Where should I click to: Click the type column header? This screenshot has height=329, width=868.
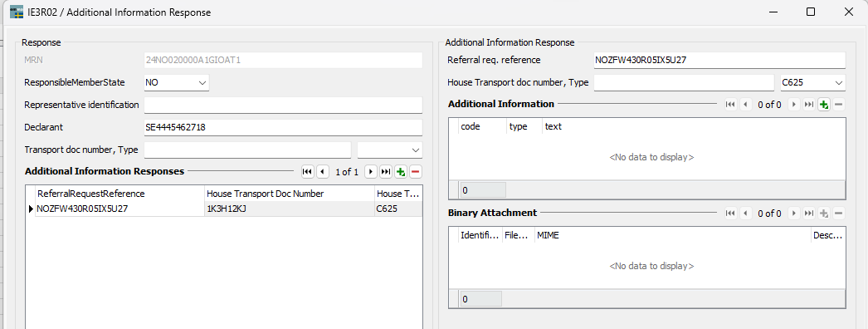524,126
